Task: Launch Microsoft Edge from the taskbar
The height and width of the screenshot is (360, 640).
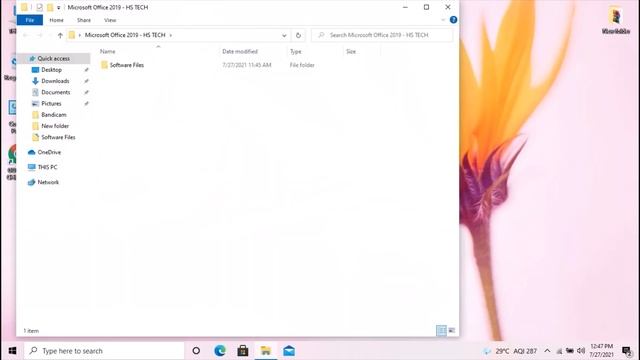Action: (220, 351)
